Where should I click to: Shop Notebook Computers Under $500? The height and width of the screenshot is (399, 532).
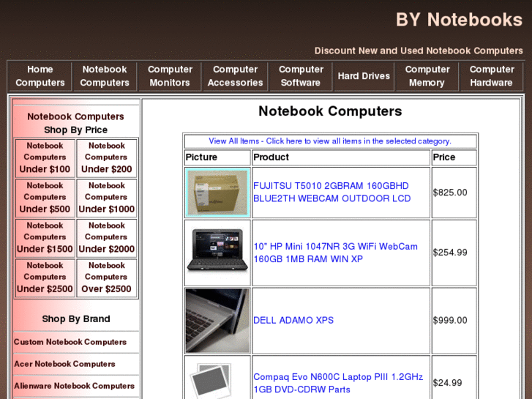pos(45,198)
